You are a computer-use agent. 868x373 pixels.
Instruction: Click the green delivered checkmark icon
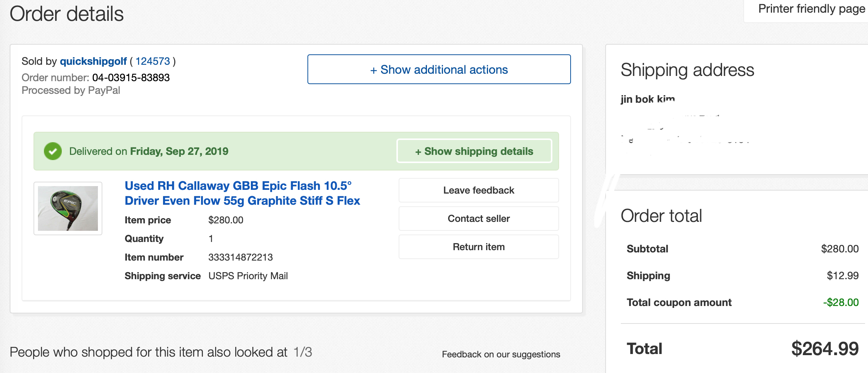[x=53, y=151]
